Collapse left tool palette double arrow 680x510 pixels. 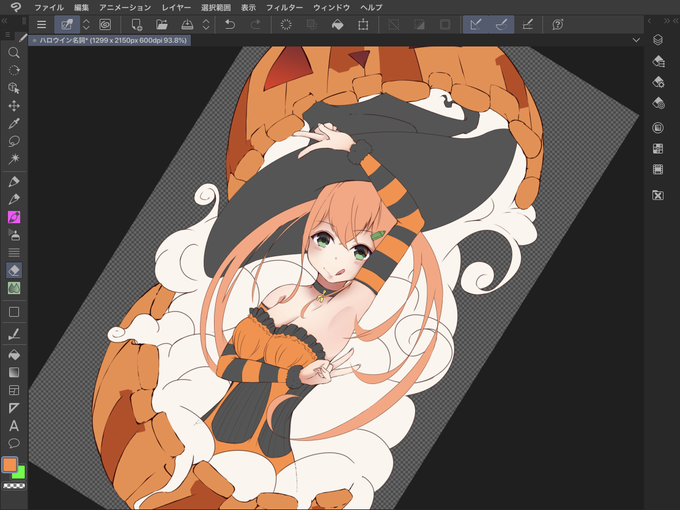(x=5, y=21)
